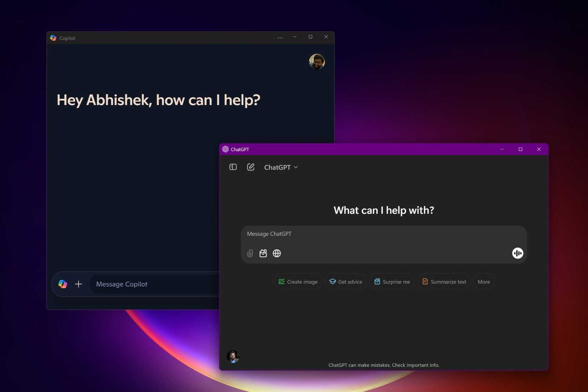Click Abhishek's profile avatar in Copilot

pyautogui.click(x=316, y=62)
